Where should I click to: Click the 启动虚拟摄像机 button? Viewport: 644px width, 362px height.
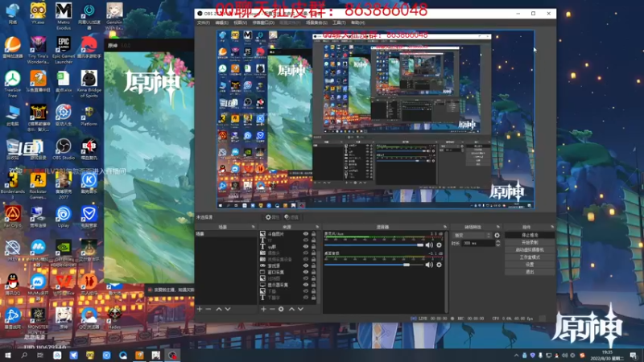point(530,249)
